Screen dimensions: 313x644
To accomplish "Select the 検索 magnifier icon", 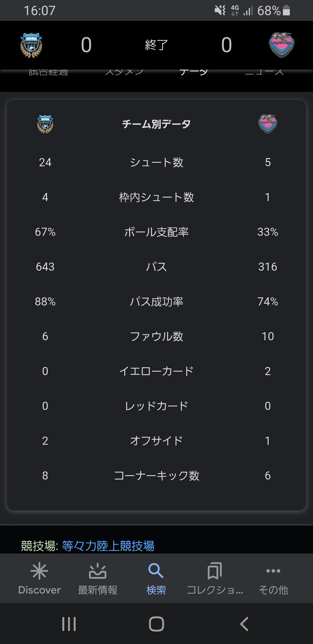I will pyautogui.click(x=156, y=571).
